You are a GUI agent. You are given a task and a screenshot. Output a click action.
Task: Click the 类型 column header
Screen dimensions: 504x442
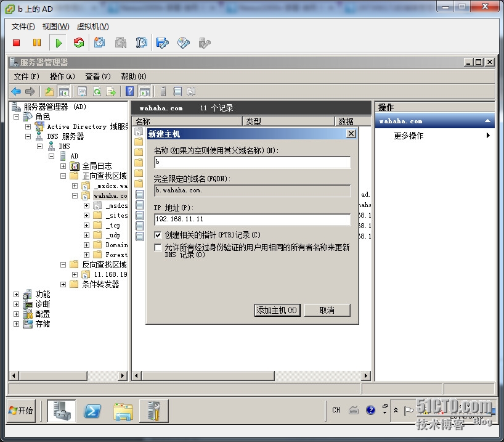point(288,121)
